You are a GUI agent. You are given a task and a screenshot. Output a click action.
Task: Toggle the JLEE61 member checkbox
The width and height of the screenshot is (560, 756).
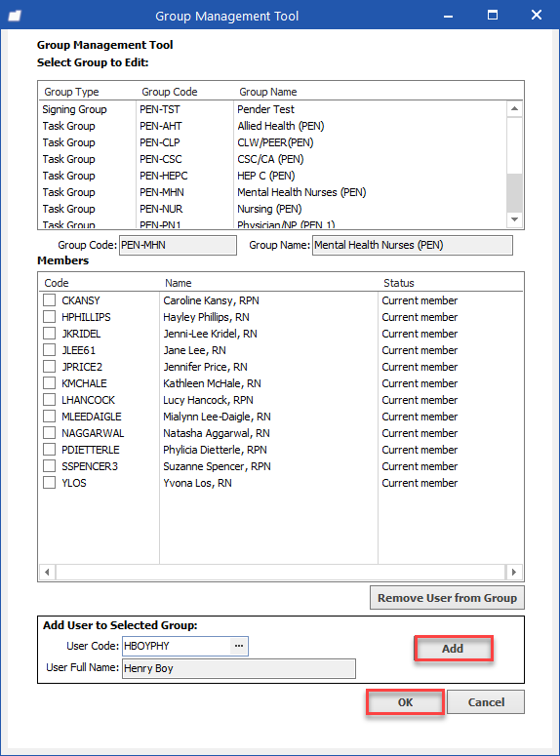click(x=49, y=350)
